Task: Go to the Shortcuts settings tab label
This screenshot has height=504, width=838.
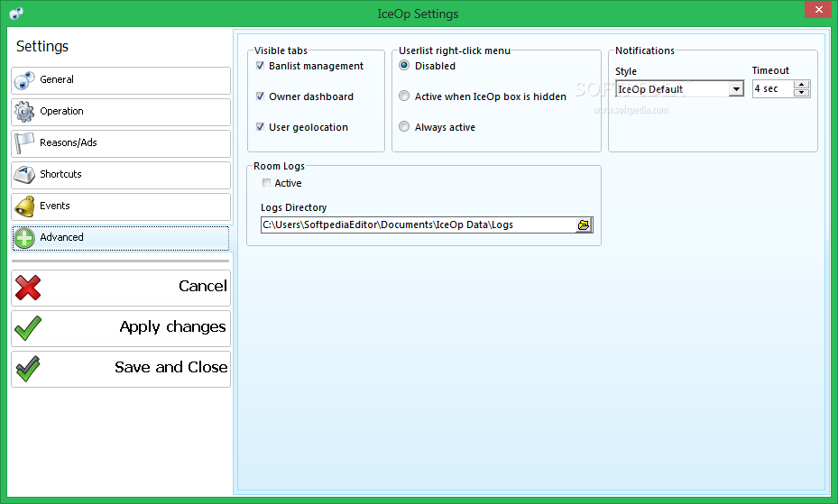Action: [60, 174]
